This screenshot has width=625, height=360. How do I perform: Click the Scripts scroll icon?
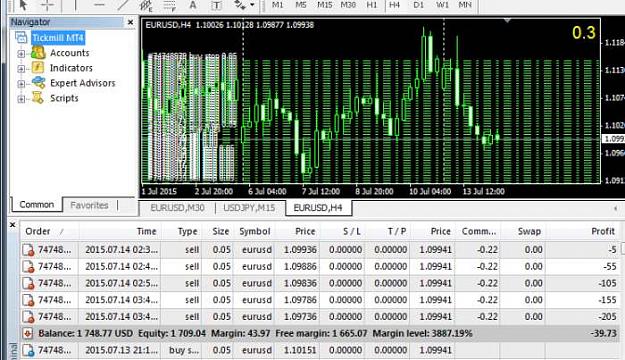(38, 98)
